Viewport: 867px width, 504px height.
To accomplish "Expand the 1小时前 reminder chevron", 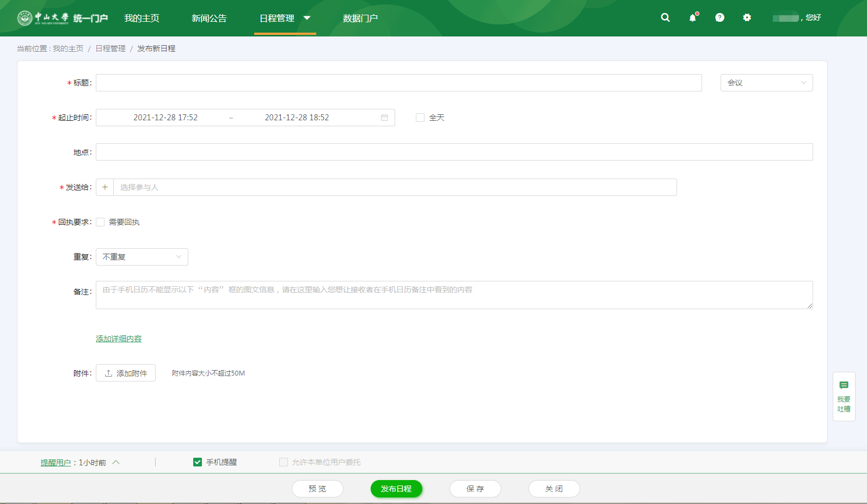I will click(x=116, y=462).
